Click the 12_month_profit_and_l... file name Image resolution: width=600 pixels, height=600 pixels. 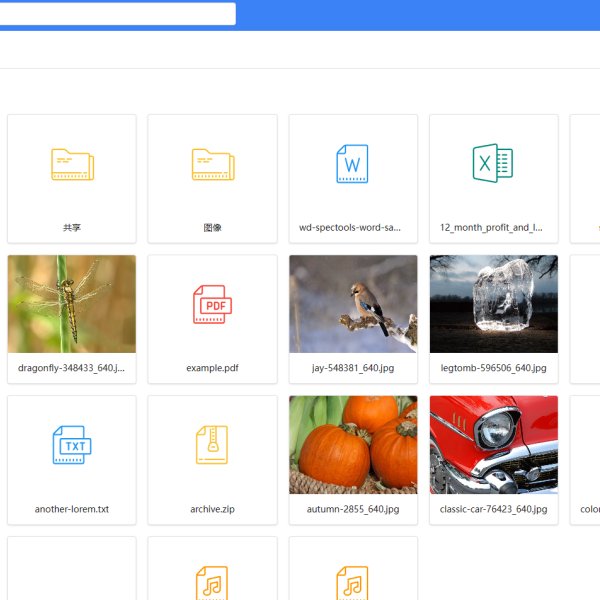pyautogui.click(x=493, y=228)
